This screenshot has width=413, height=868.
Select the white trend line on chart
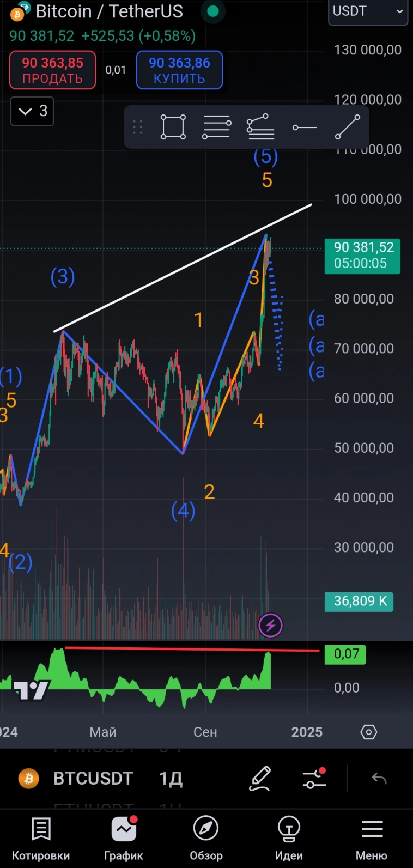(183, 268)
